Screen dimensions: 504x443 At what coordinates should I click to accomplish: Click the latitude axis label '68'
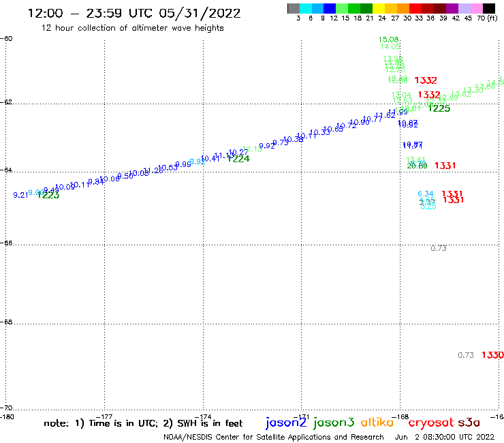coord(7,322)
